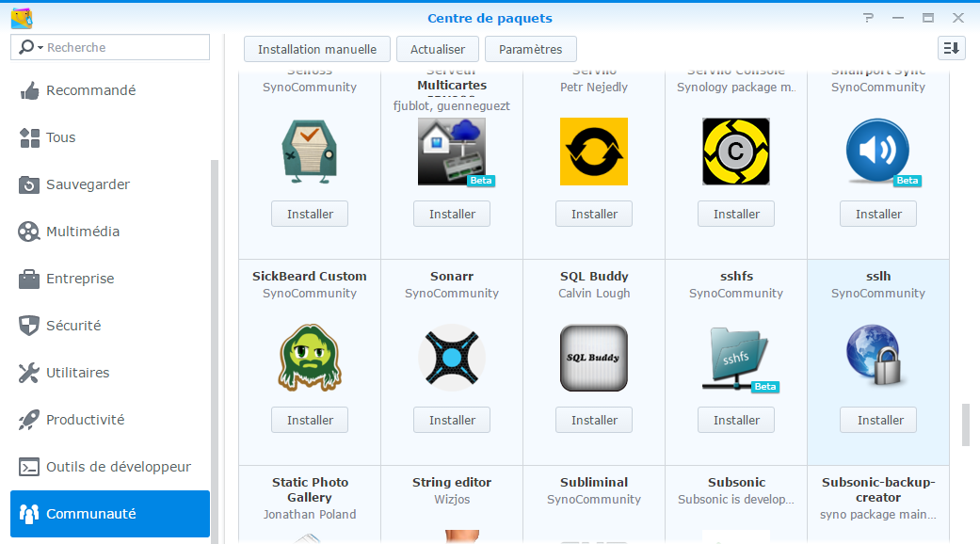Open Utilitaires category

tap(110, 373)
